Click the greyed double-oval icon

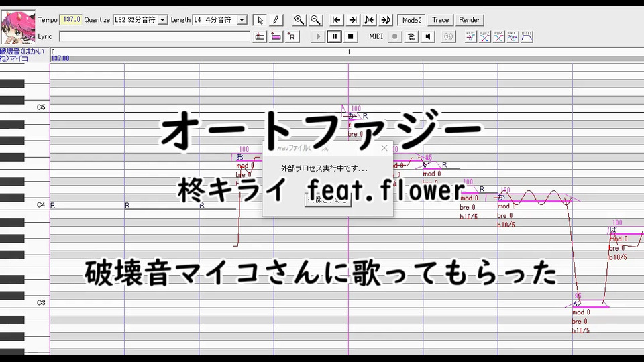(x=449, y=36)
